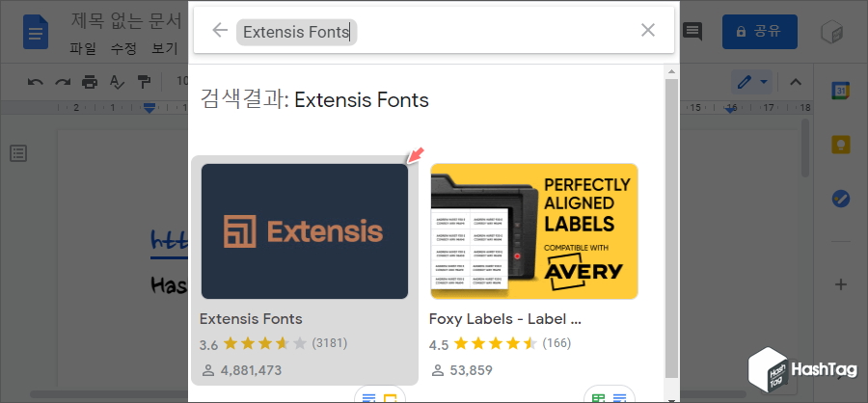Open the editing mode pencil dropdown
The image size is (868, 403).
pos(751,83)
